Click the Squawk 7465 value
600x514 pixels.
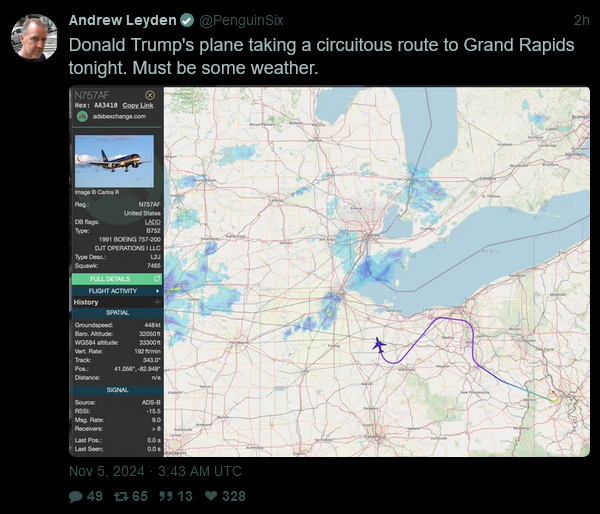tap(154, 266)
